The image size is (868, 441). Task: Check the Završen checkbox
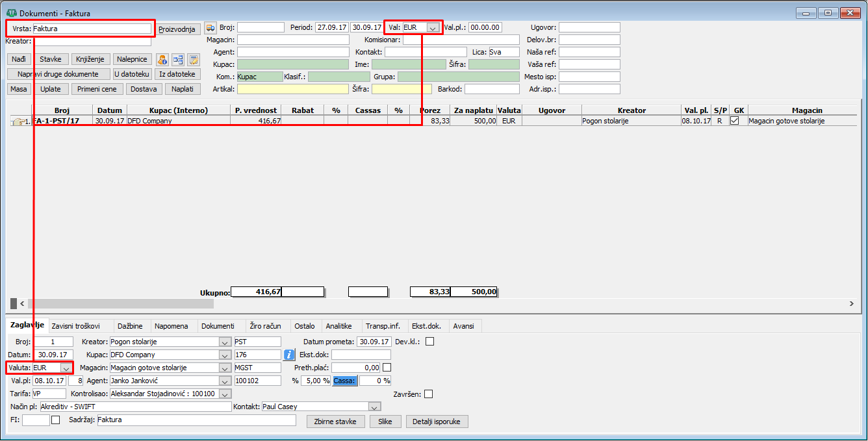[x=429, y=394]
